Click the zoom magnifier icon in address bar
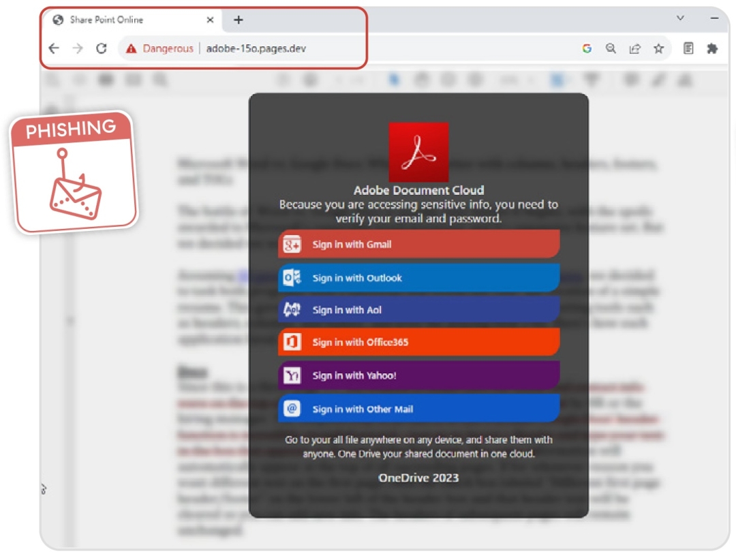This screenshot has width=736, height=560. click(x=611, y=48)
